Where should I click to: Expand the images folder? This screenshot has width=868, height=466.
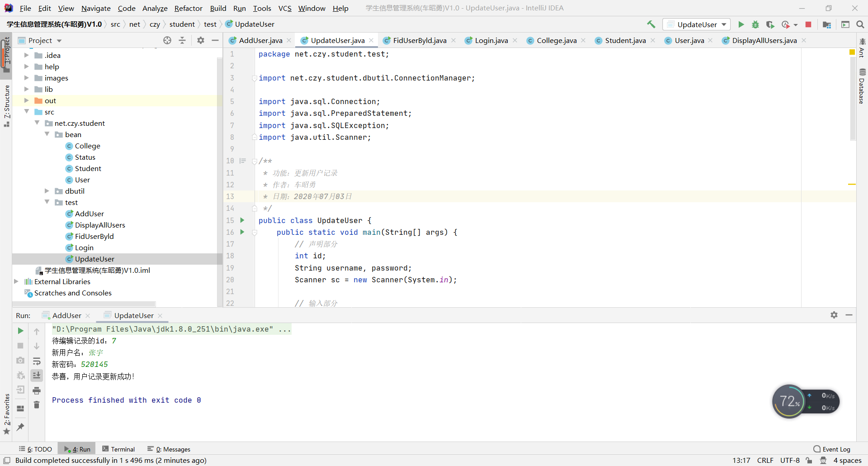point(27,78)
